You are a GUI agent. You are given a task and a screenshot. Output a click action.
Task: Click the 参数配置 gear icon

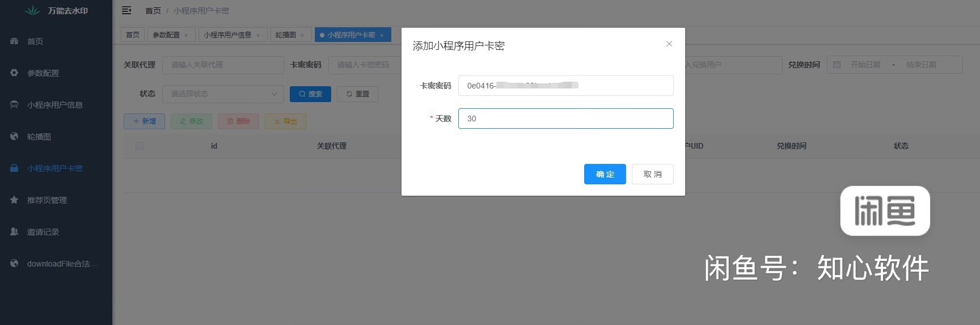[14, 73]
